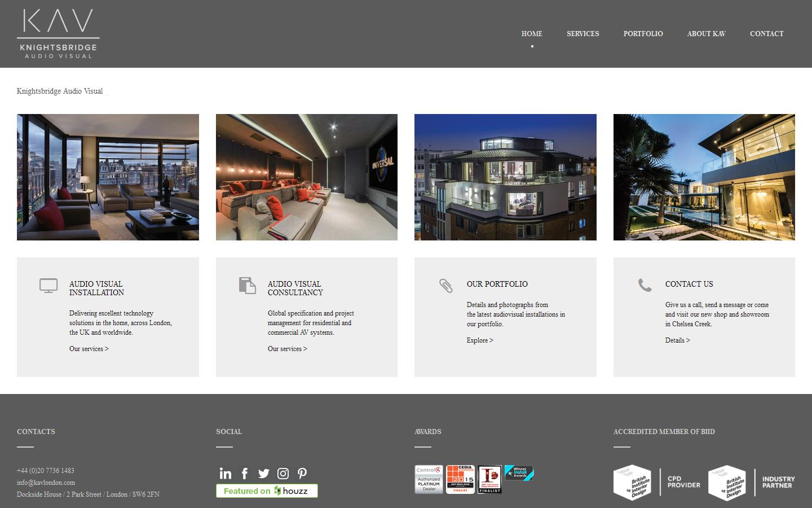
Task: Click the phone icon beside Contact Us
Action: (645, 286)
